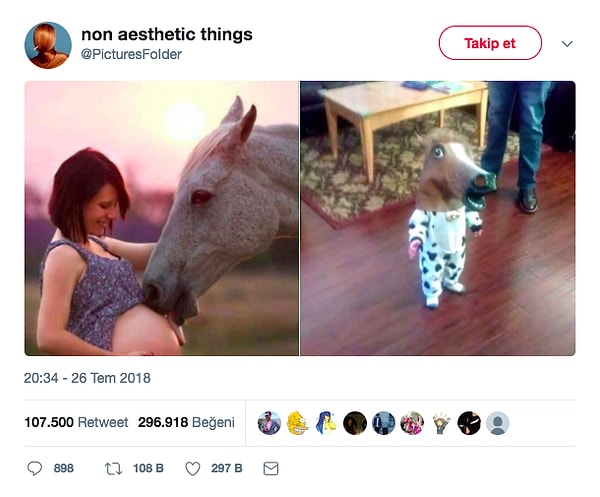Open the first liker's avatar in the row
Image resolution: width=600 pixels, height=497 pixels.
(269, 423)
